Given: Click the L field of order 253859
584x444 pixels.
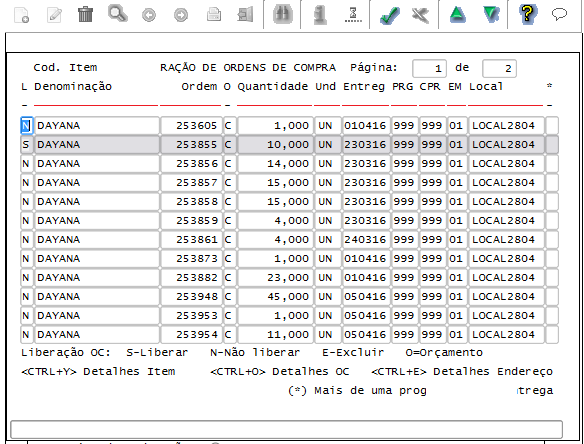Looking at the screenshot, I should click(x=26, y=221).
